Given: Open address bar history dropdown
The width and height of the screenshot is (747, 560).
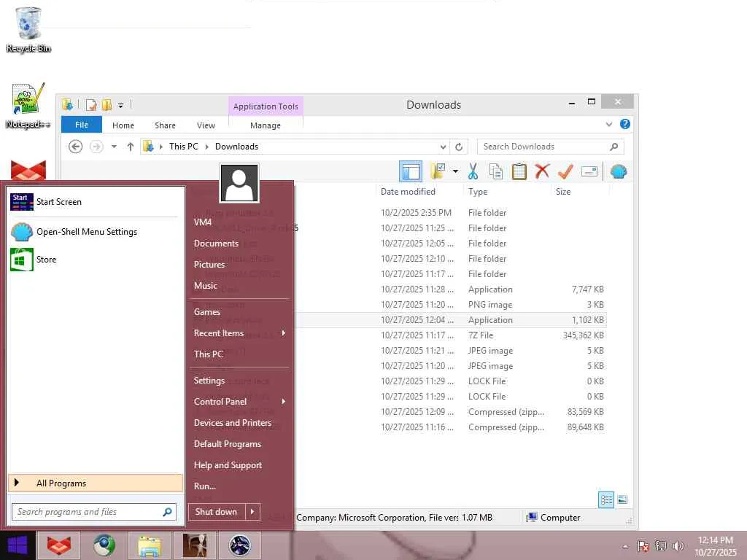Looking at the screenshot, I should coord(443,147).
